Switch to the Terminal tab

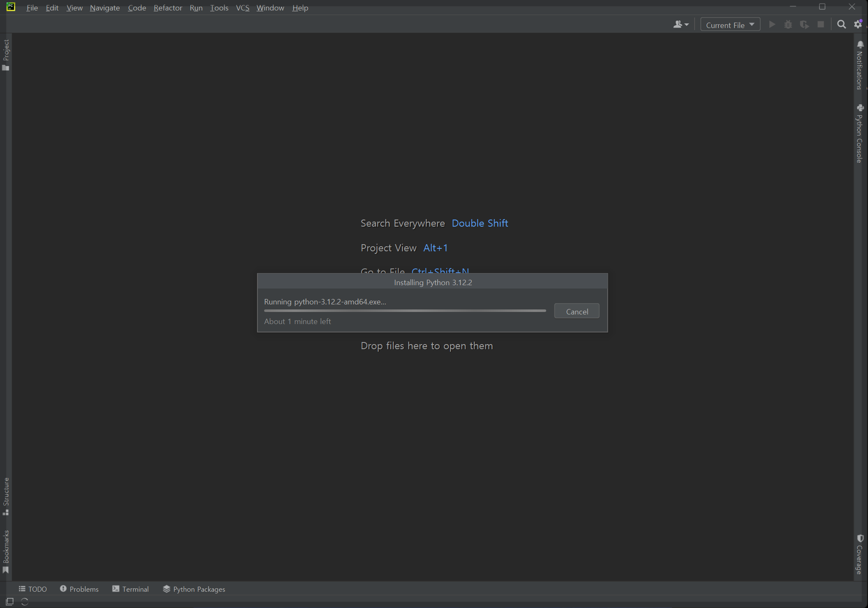130,589
